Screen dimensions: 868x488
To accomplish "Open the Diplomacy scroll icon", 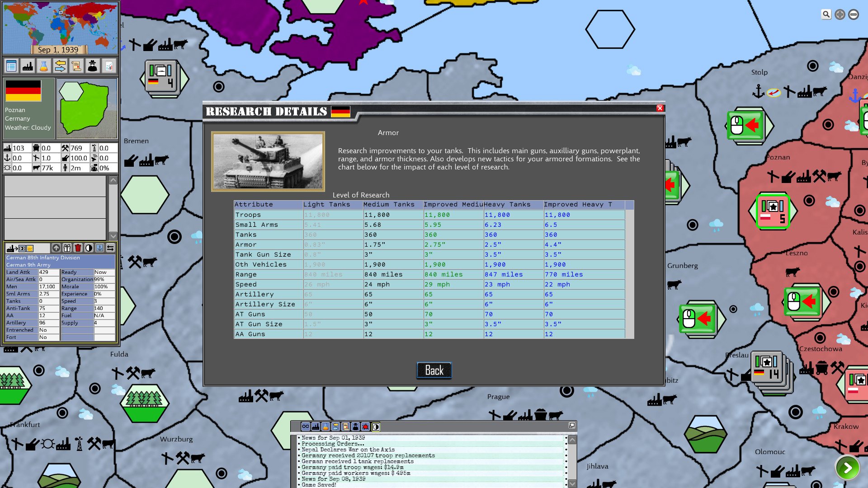I will coord(76,66).
